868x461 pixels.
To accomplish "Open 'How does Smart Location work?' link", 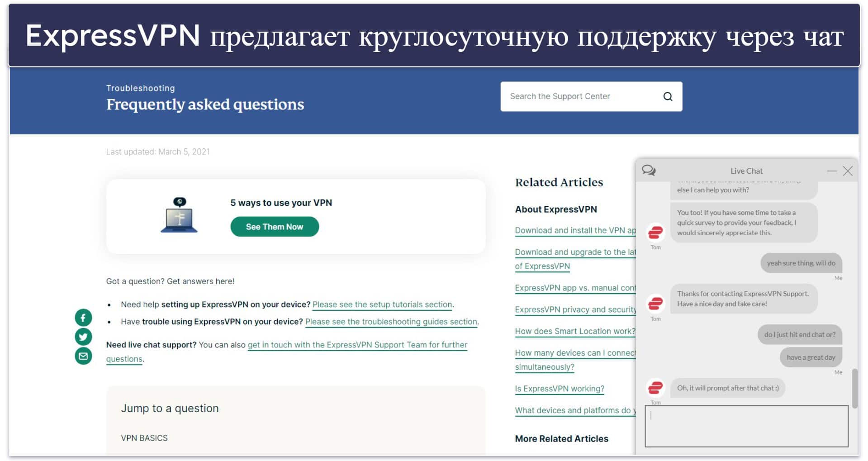I will click(575, 331).
